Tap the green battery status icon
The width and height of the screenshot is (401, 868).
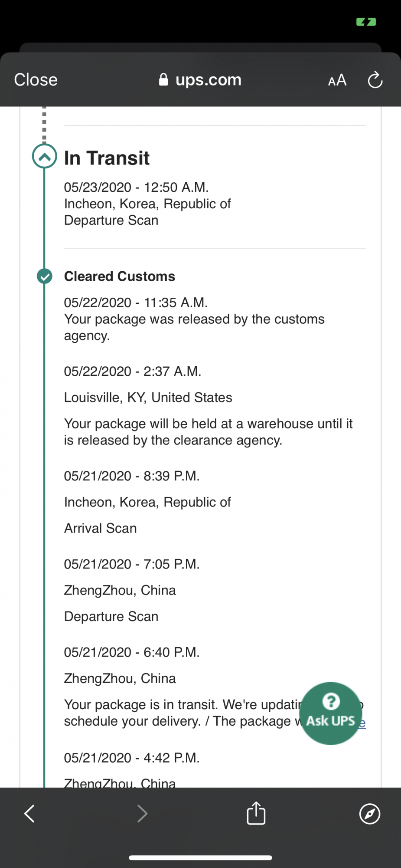[366, 22]
